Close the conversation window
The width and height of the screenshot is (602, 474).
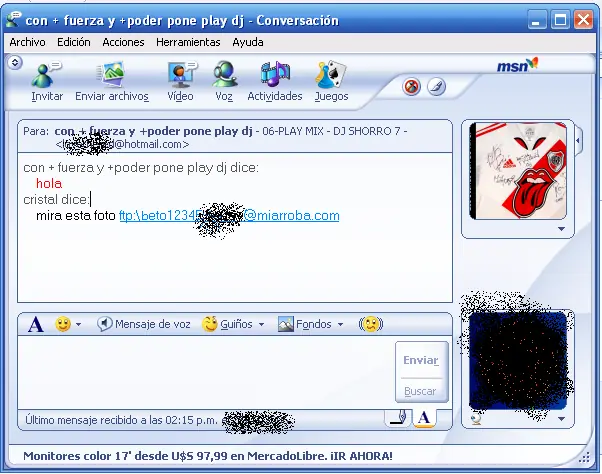583,20
